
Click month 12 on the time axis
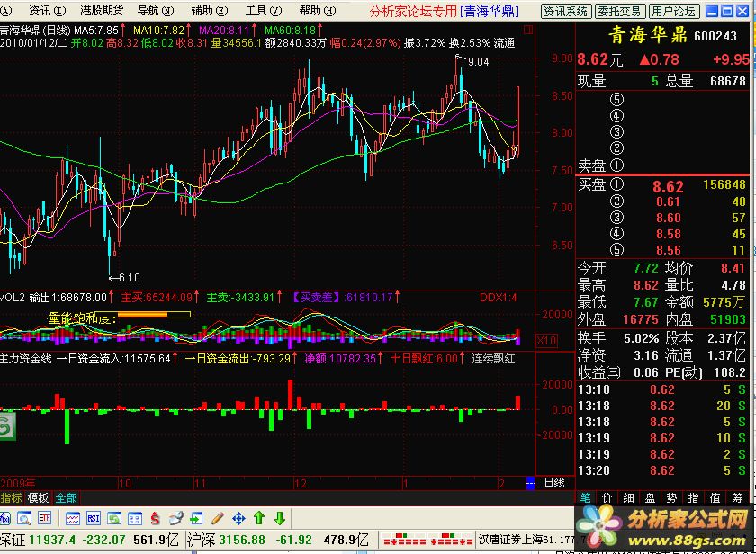tap(301, 483)
